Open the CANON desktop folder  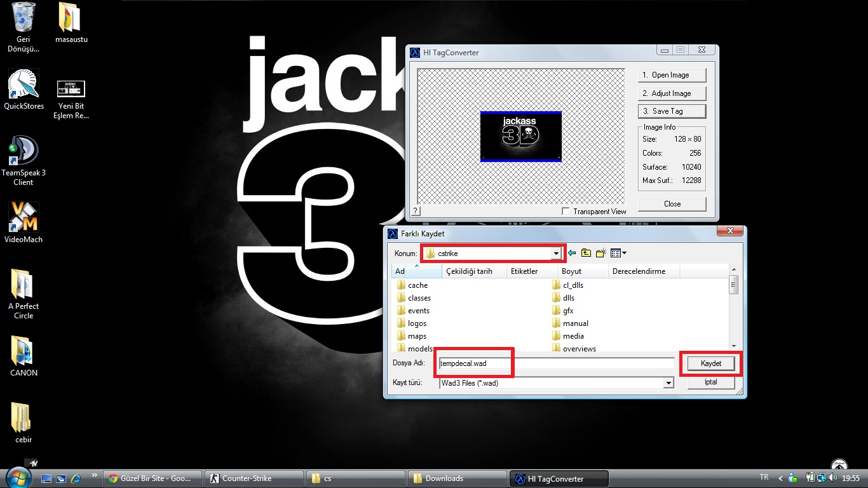click(24, 356)
